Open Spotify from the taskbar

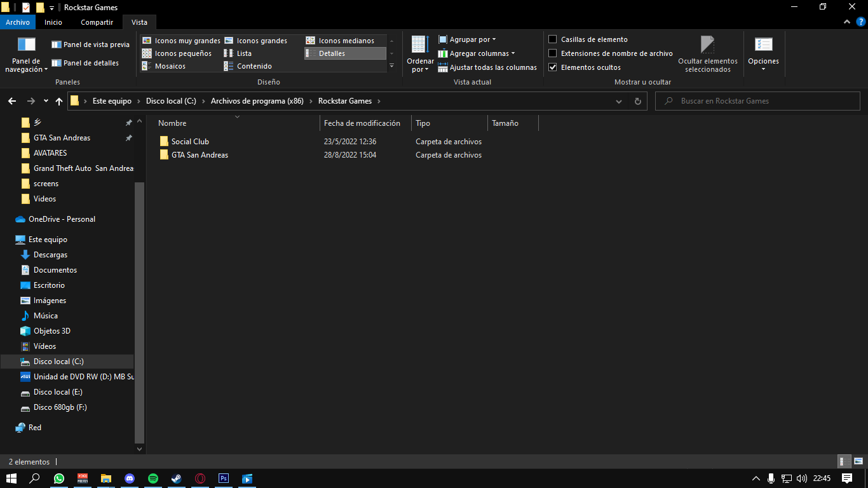(153, 478)
